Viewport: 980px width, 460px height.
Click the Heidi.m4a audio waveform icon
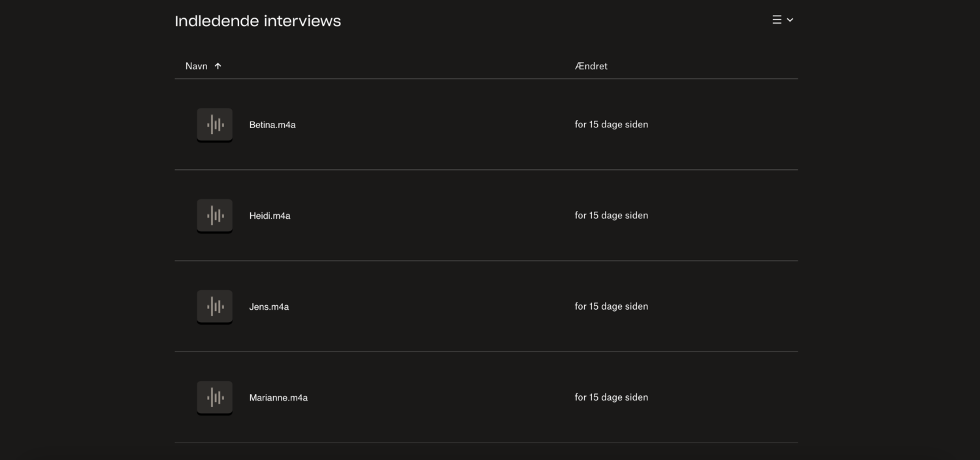(x=214, y=215)
